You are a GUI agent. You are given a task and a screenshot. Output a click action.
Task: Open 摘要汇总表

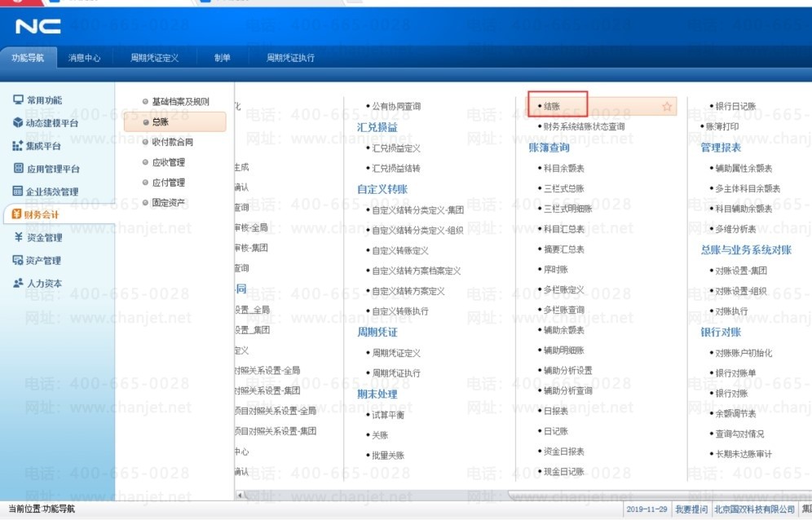click(x=564, y=249)
